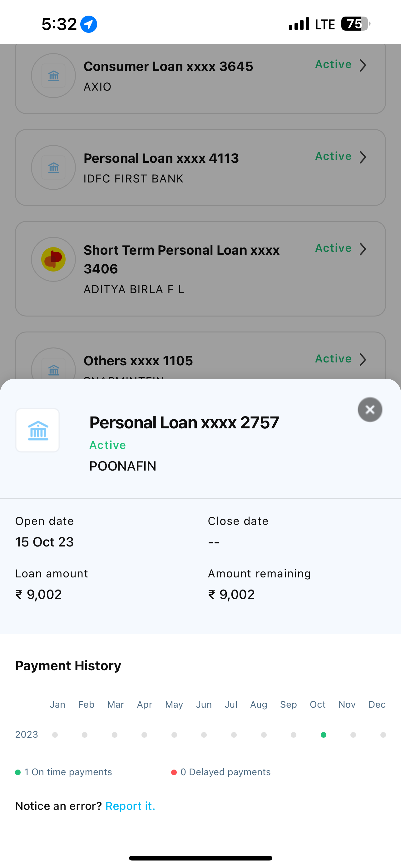The image size is (401, 868).
Task: Expand Consumer Loan 3645 chevron arrow
Action: point(363,65)
